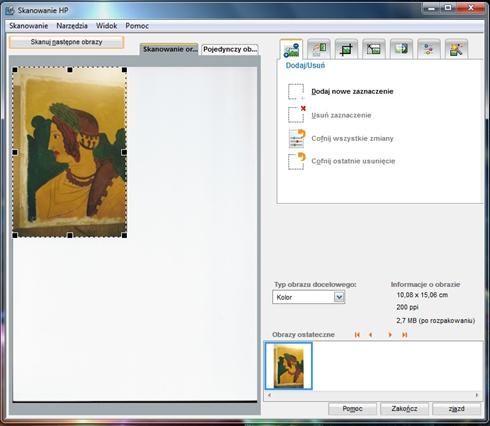The width and height of the screenshot is (490, 426).
Task: Click the right-middle selection handle on preview
Action: coord(124,152)
